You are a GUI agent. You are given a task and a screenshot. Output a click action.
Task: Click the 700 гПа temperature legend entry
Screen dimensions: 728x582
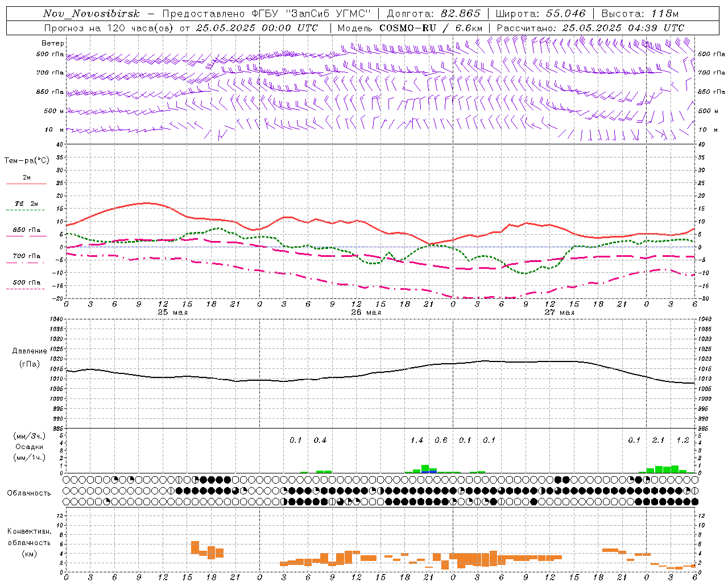(x=27, y=256)
